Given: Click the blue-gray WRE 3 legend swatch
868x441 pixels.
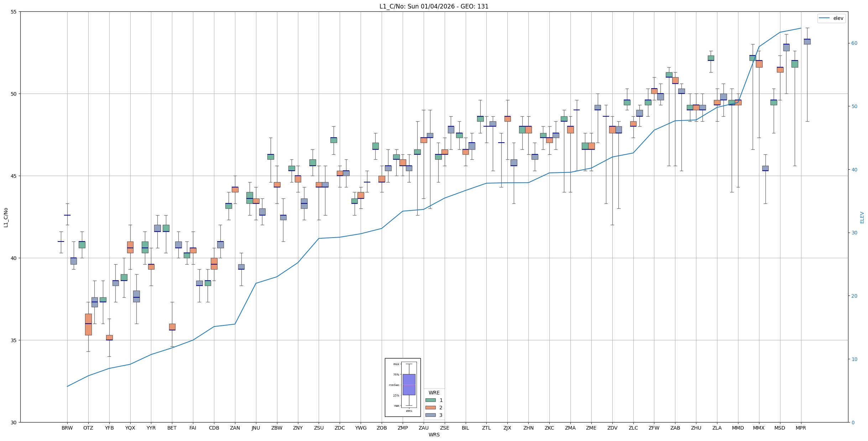Looking at the screenshot, I should coord(430,415).
